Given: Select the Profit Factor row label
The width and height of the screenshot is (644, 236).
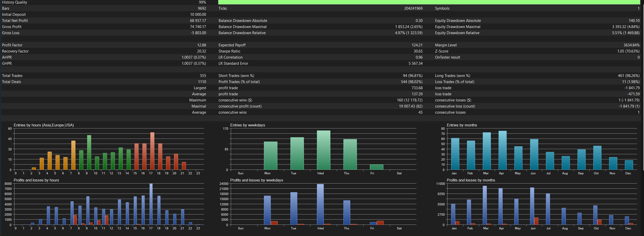Looking at the screenshot, I should 12,45.
